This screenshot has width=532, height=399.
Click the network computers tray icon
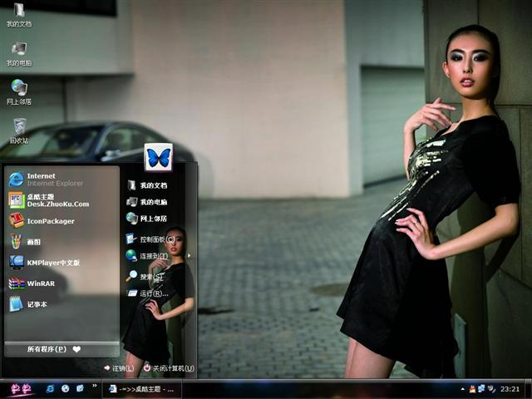click(481, 389)
